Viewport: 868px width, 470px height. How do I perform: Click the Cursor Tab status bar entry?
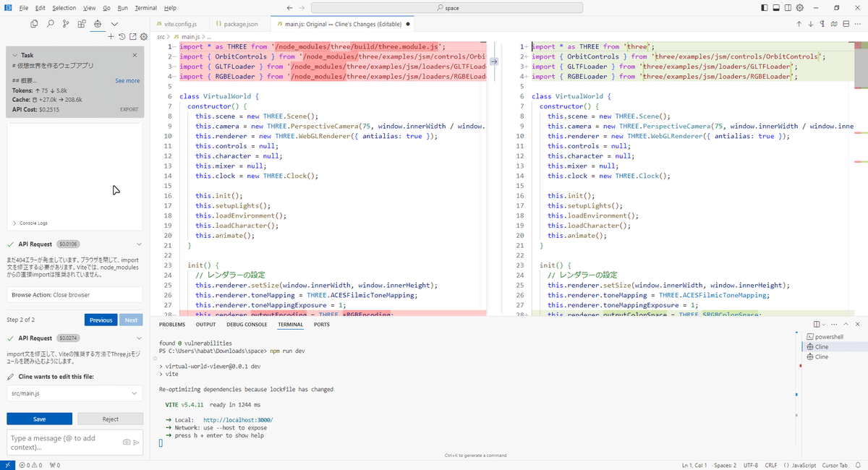click(x=835, y=465)
